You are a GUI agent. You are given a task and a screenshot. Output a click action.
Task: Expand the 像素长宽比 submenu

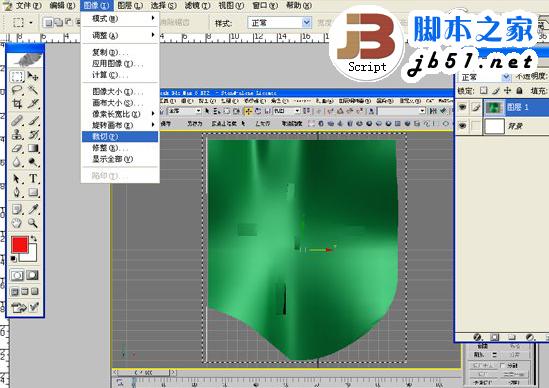[119, 114]
